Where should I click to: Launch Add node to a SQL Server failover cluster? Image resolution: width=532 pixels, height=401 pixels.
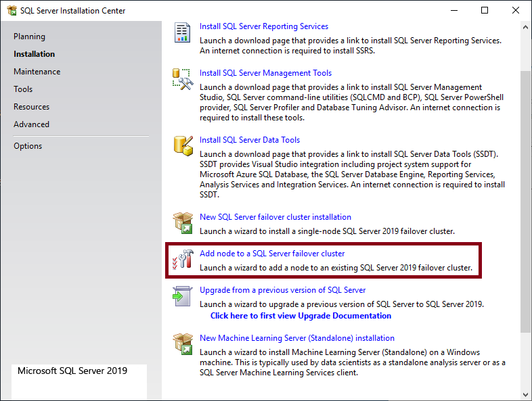tap(272, 254)
